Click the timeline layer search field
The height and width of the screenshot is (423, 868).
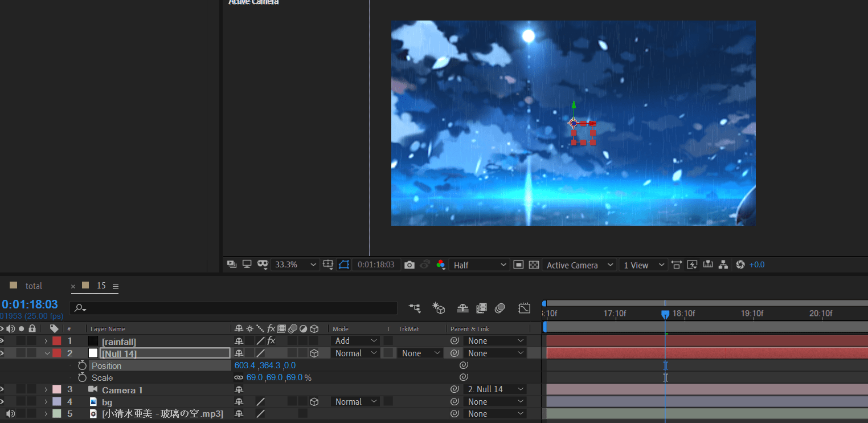(234, 308)
